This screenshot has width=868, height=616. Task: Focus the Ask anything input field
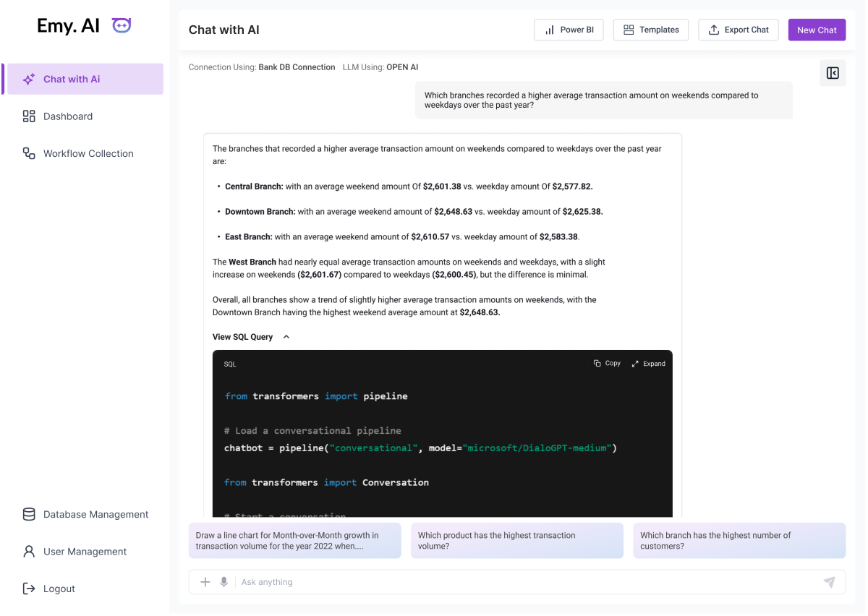(x=528, y=582)
